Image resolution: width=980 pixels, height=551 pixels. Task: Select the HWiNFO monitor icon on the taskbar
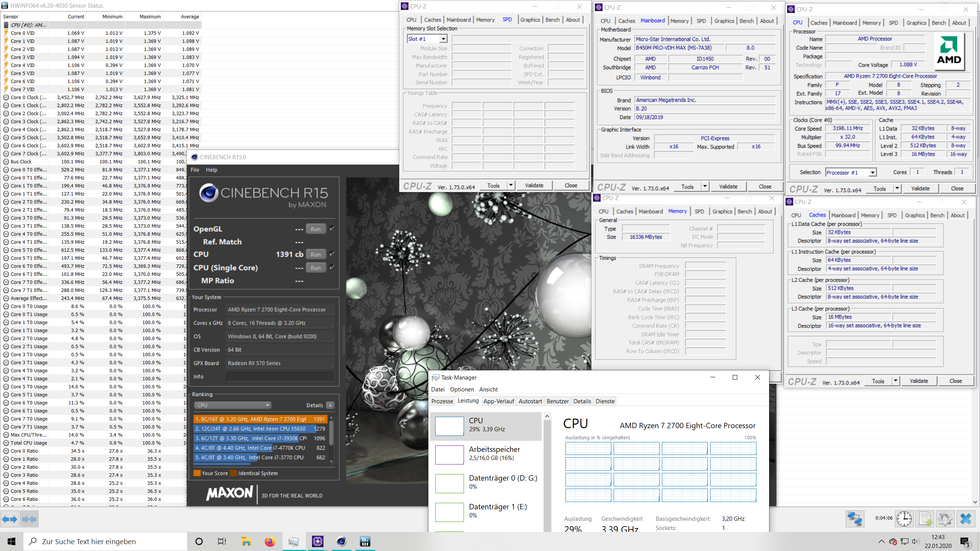(x=293, y=541)
